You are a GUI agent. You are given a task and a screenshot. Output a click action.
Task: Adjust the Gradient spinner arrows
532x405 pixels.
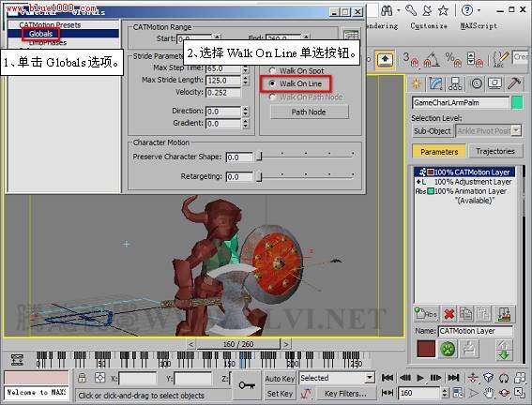pos(246,124)
